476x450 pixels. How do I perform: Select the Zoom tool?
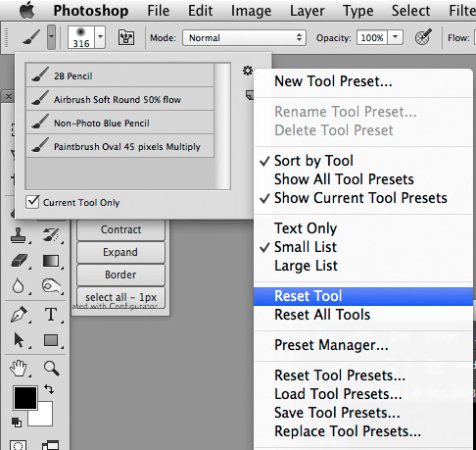tap(51, 369)
